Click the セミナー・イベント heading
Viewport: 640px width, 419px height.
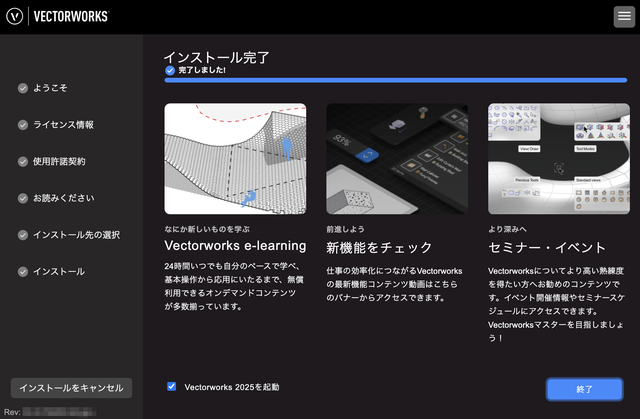[x=547, y=248]
